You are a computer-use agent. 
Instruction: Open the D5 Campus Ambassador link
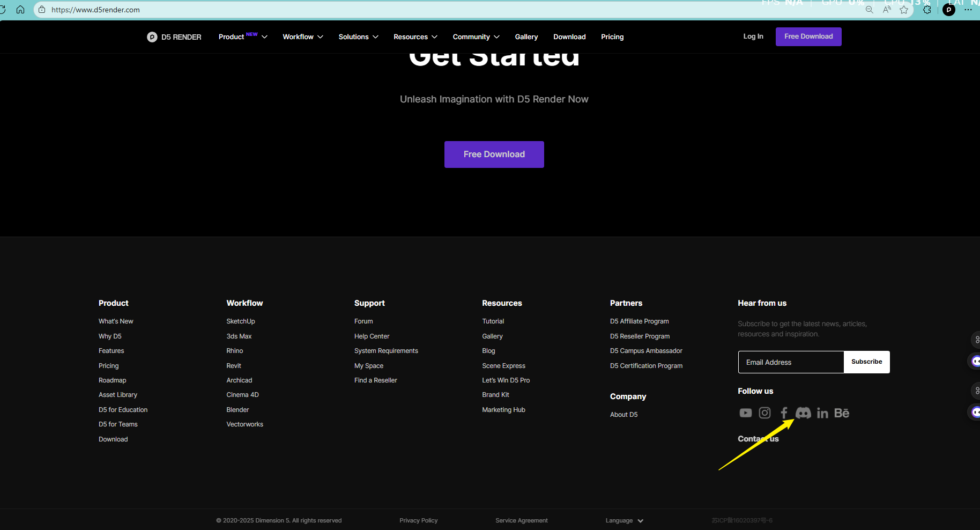pos(646,351)
